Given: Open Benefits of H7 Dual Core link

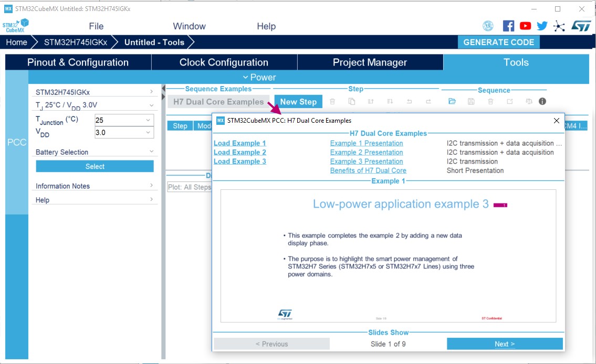Looking at the screenshot, I should point(368,170).
